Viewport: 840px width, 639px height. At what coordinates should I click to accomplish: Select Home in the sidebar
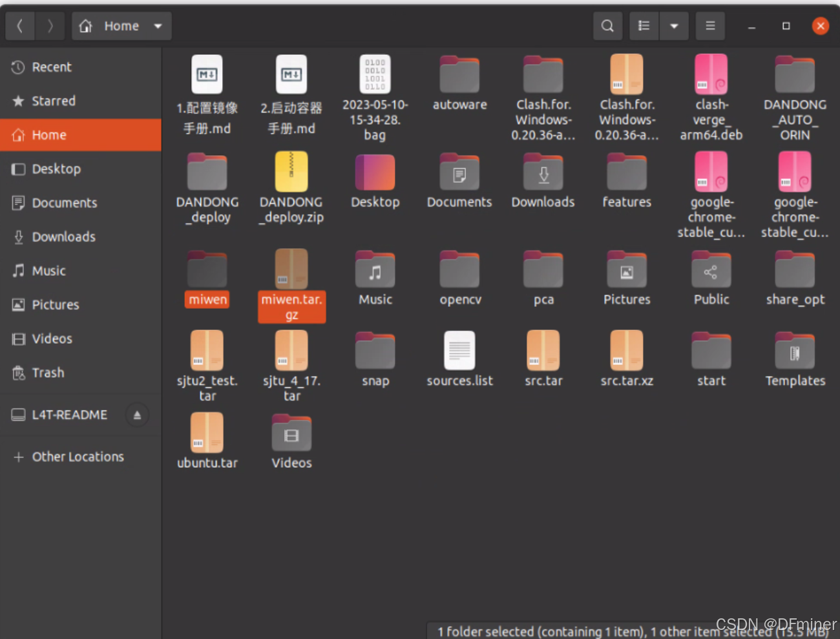coord(81,135)
